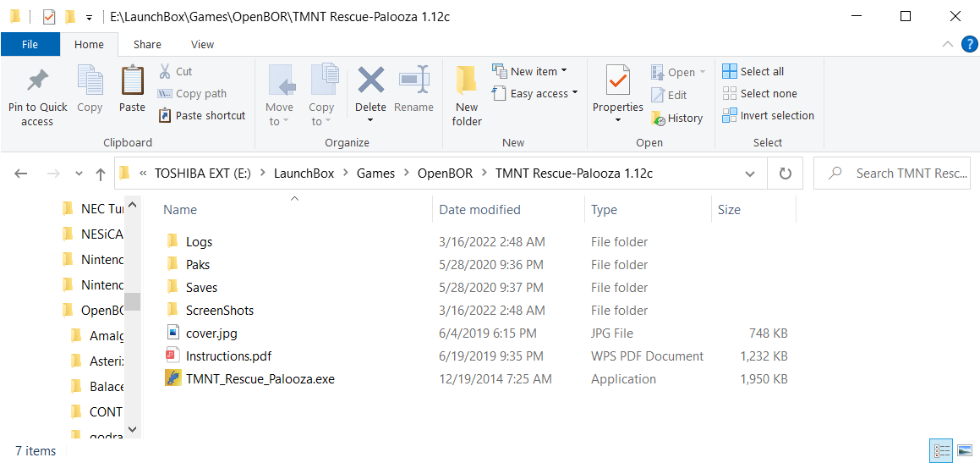
Task: Select the cover.jpg file
Action: [211, 333]
